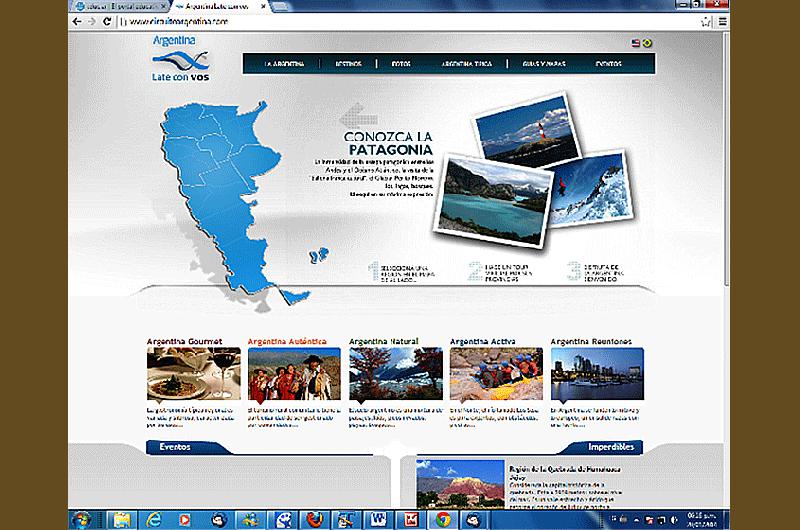The image size is (800, 530).
Task: Open the skier on snowy mountain photo
Action: 594,190
